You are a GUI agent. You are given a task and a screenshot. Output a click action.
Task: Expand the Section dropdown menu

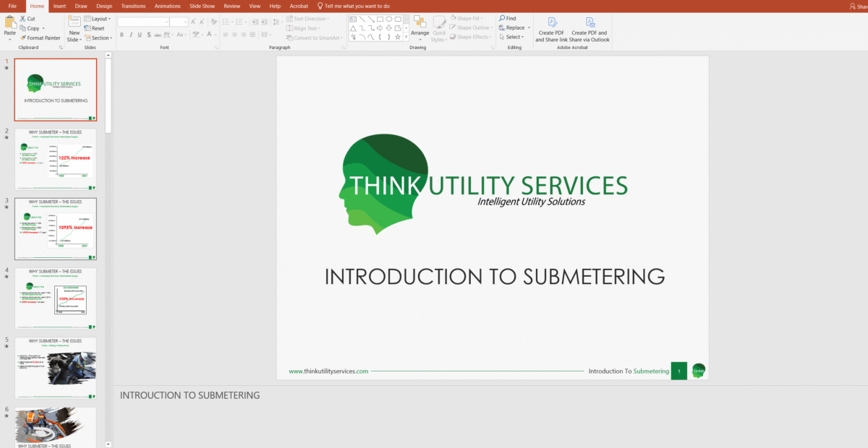click(98, 38)
